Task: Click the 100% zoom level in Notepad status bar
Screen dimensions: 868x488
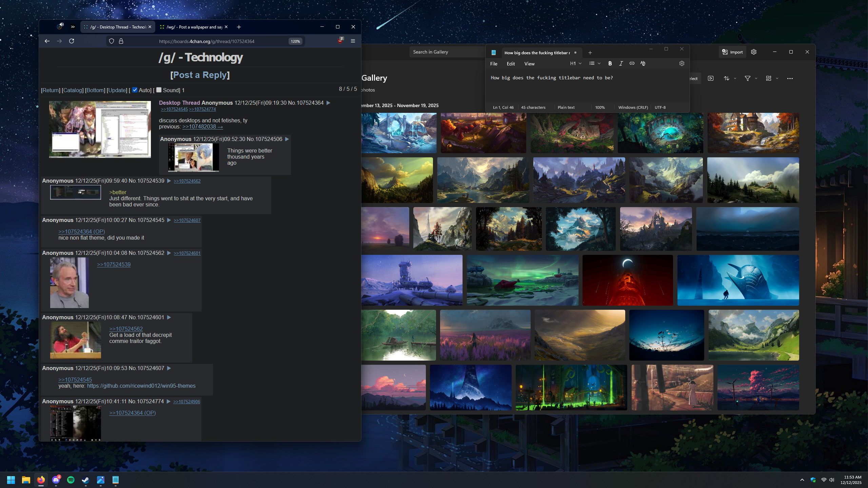Action: click(600, 107)
